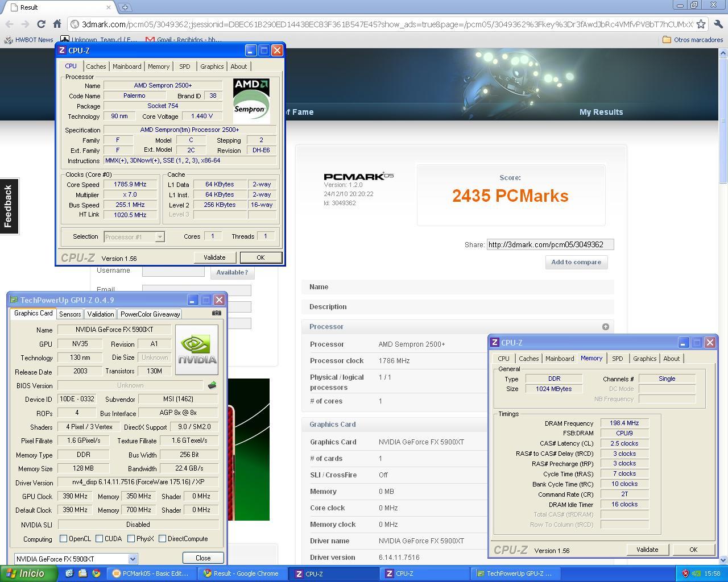
Task: Click Add to compare button
Action: pyautogui.click(x=576, y=262)
